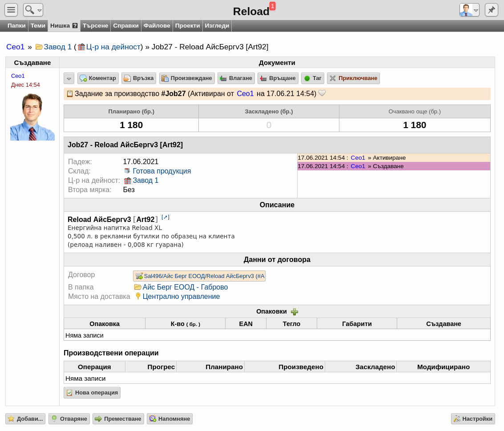Switch to the Справки tab
Image resolution: width=504 pixels, height=431 pixels.
point(126,26)
